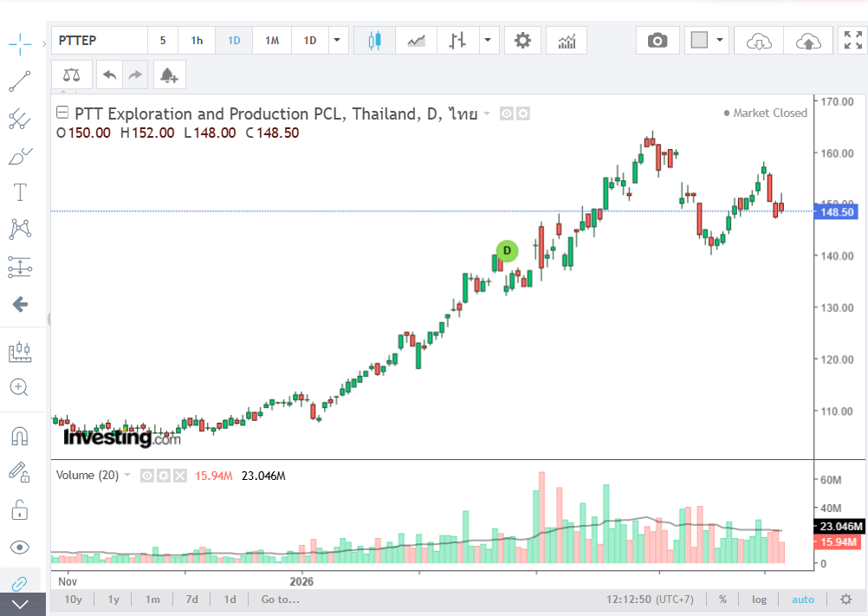Toggle hide all drawing tools eye icon
Image resolution: width=868 pixels, height=616 pixels.
click(x=20, y=548)
